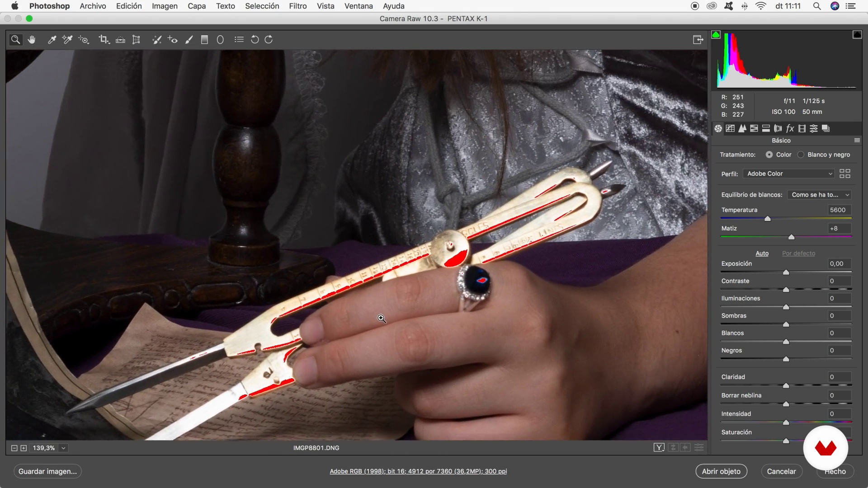Open the Lens Corrections panel tab
868x488 pixels.
778,129
